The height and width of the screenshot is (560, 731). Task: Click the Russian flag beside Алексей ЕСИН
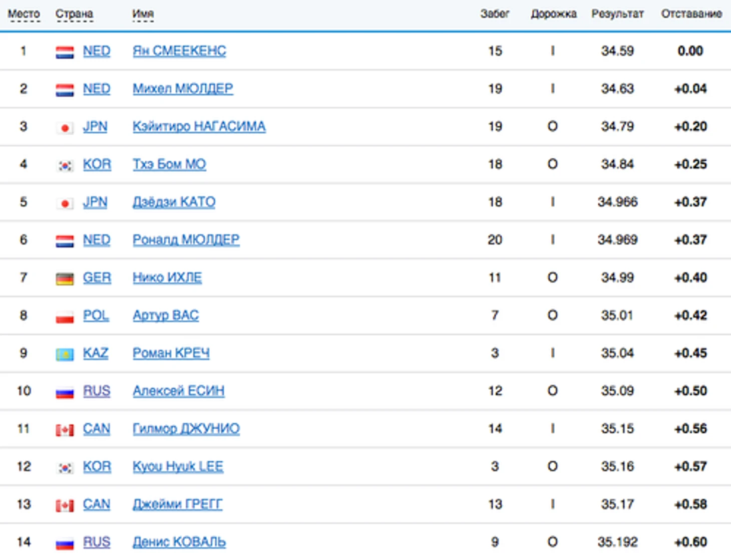[65, 392]
